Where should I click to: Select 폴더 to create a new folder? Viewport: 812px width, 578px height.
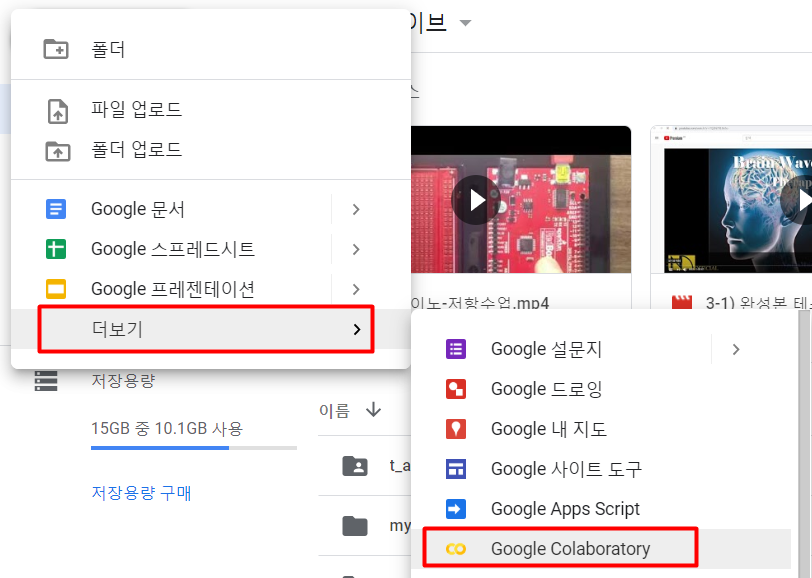(211, 50)
